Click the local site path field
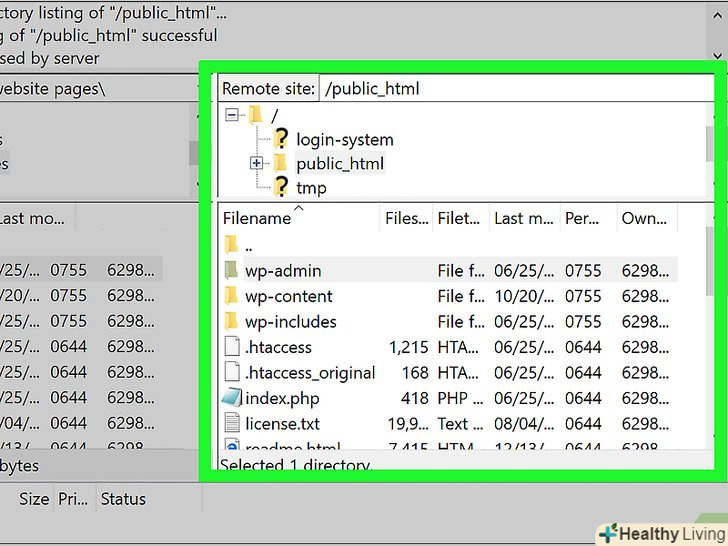 [98, 88]
